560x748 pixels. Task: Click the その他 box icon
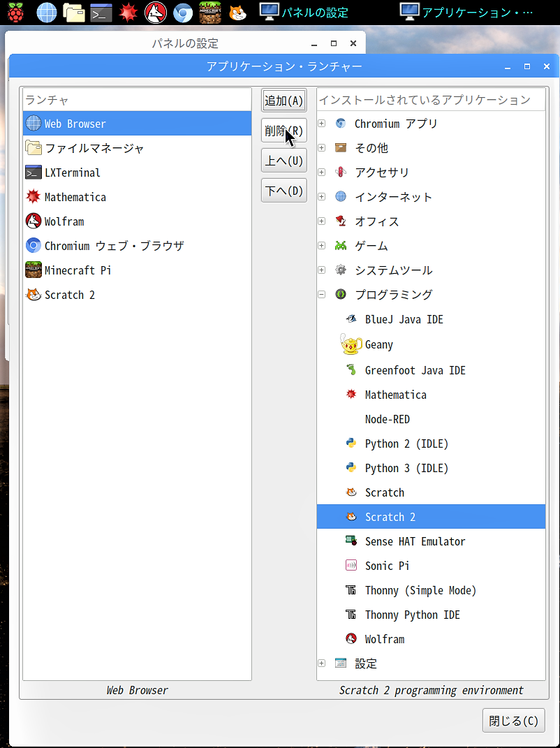(x=341, y=148)
